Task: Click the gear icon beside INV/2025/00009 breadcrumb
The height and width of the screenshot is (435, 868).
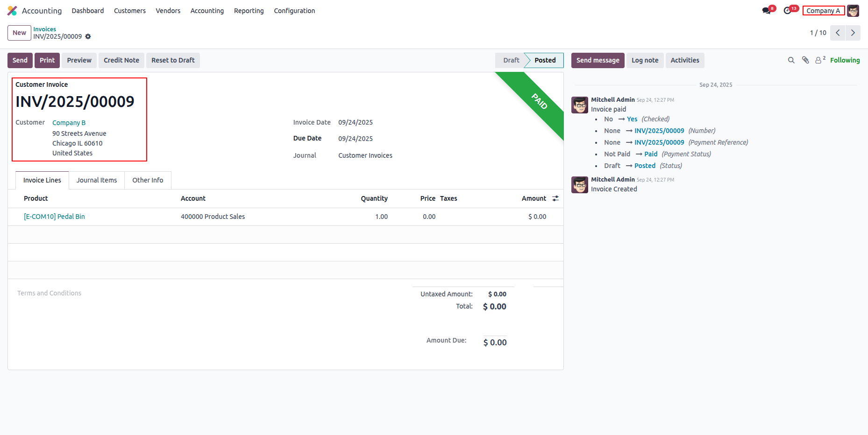Action: [x=88, y=36]
